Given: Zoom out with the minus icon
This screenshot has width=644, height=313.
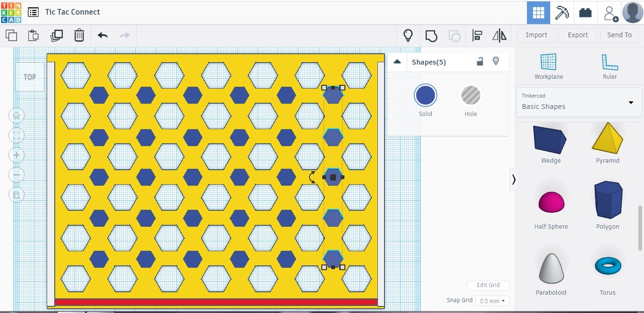Looking at the screenshot, I should [17, 175].
